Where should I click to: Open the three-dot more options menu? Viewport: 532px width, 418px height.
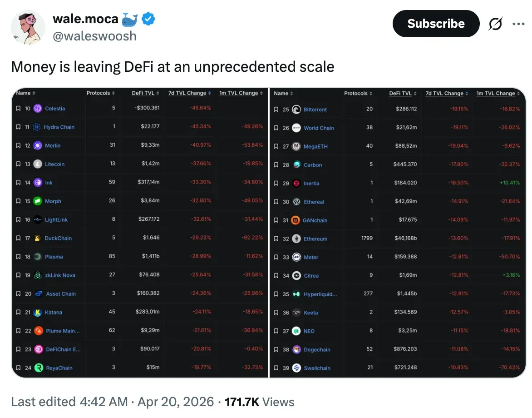518,24
